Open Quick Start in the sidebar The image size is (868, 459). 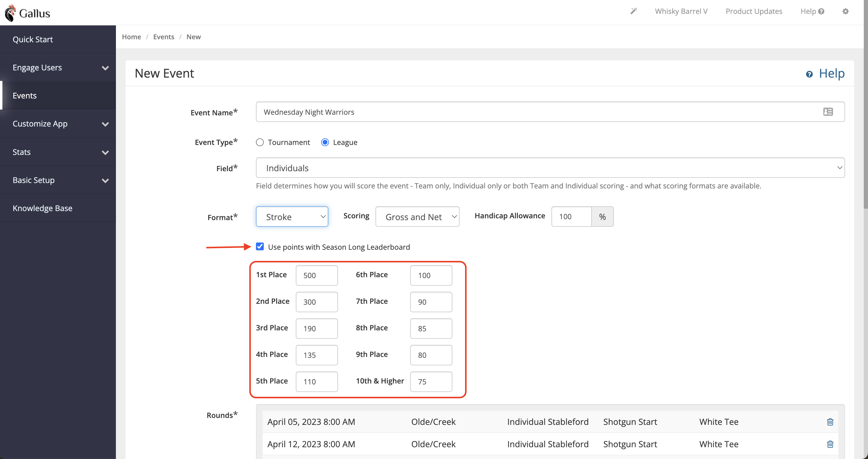pos(58,40)
